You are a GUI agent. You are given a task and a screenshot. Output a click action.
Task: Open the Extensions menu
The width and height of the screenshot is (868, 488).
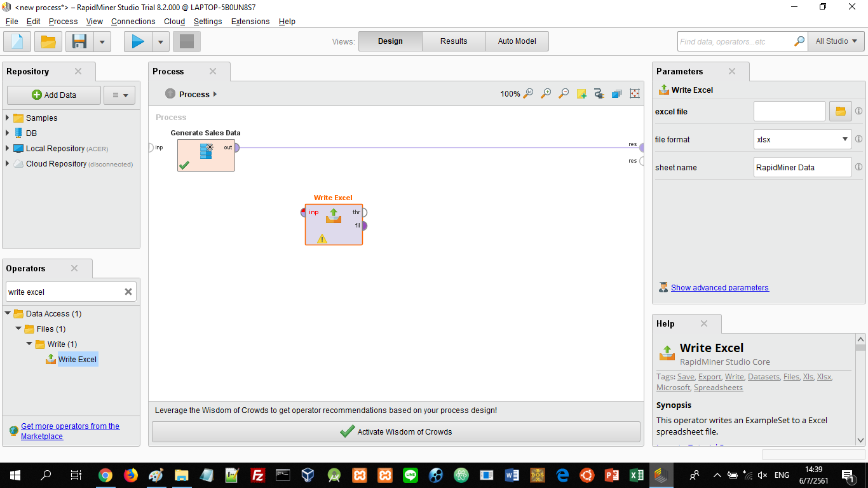pos(250,21)
